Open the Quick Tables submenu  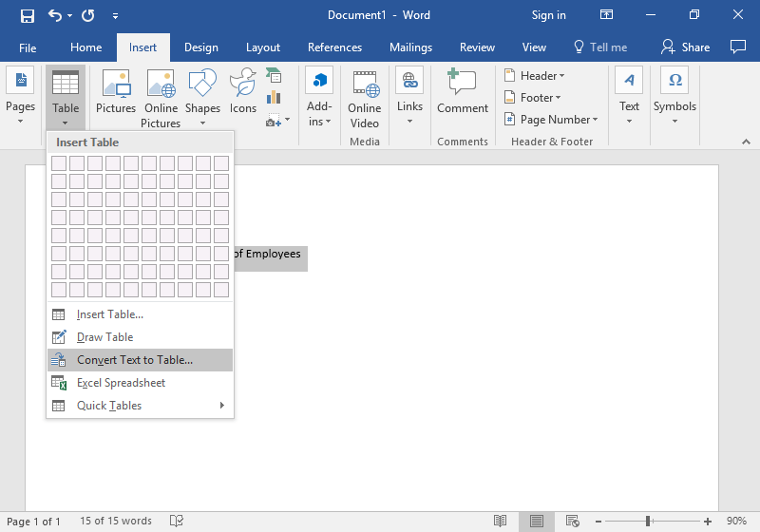pos(140,406)
